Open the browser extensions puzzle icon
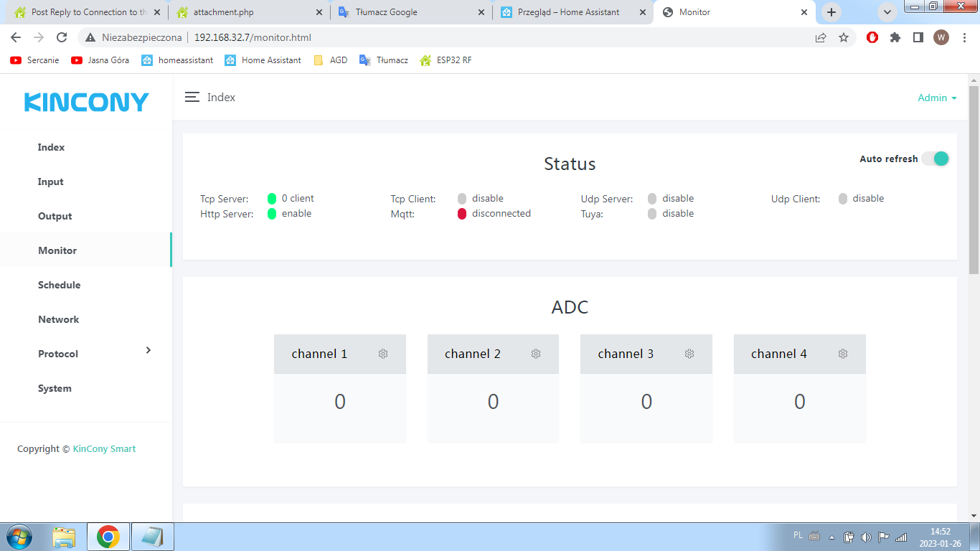This screenshot has width=980, height=551. (x=895, y=37)
